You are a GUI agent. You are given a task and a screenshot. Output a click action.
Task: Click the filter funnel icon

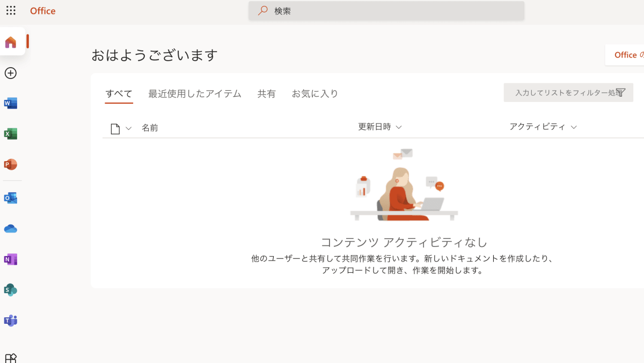[621, 92]
